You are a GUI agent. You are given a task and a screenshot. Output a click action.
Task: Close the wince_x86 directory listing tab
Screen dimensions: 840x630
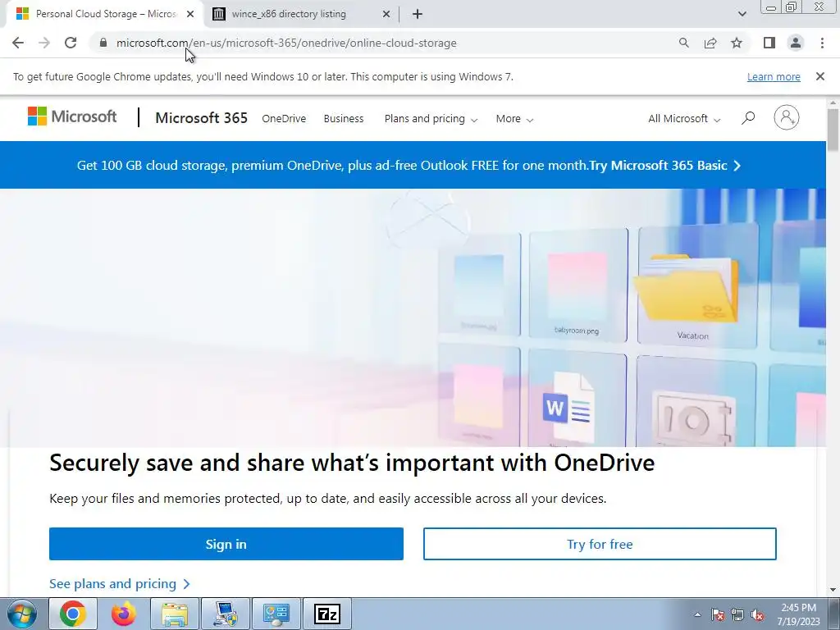pyautogui.click(x=386, y=14)
